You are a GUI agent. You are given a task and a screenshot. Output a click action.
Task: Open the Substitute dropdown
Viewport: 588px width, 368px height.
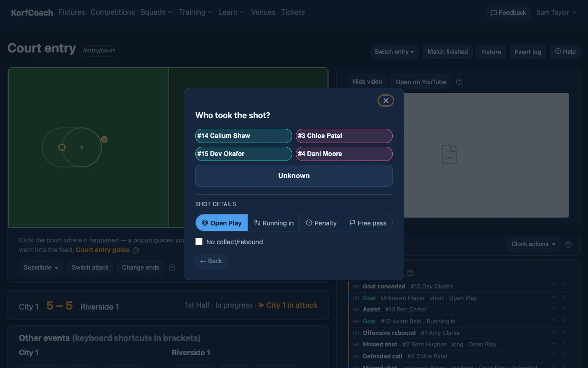click(x=41, y=267)
